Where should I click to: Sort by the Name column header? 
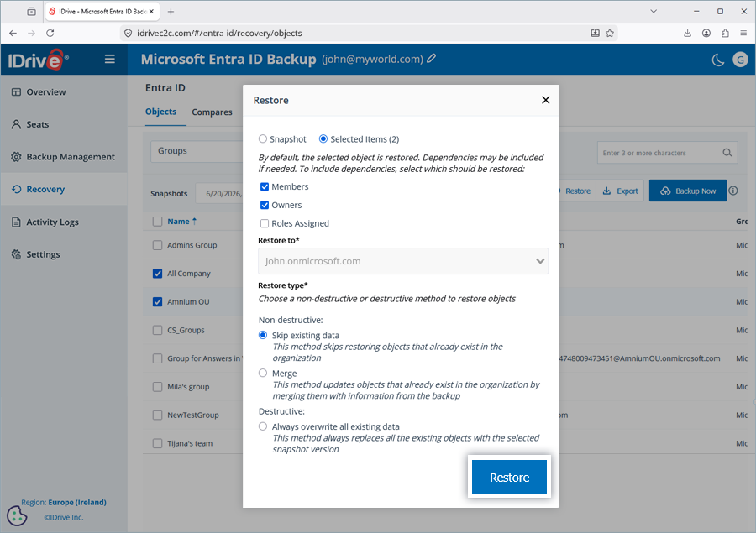(181, 222)
